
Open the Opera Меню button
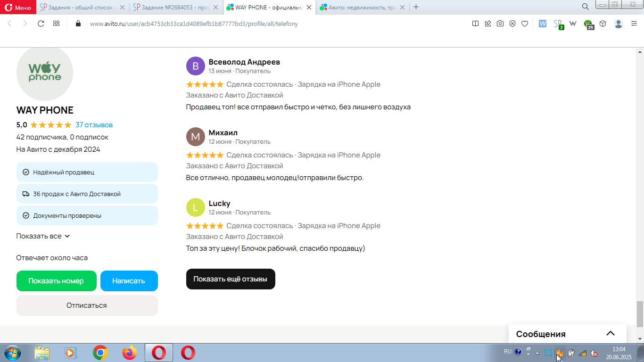pos(18,7)
